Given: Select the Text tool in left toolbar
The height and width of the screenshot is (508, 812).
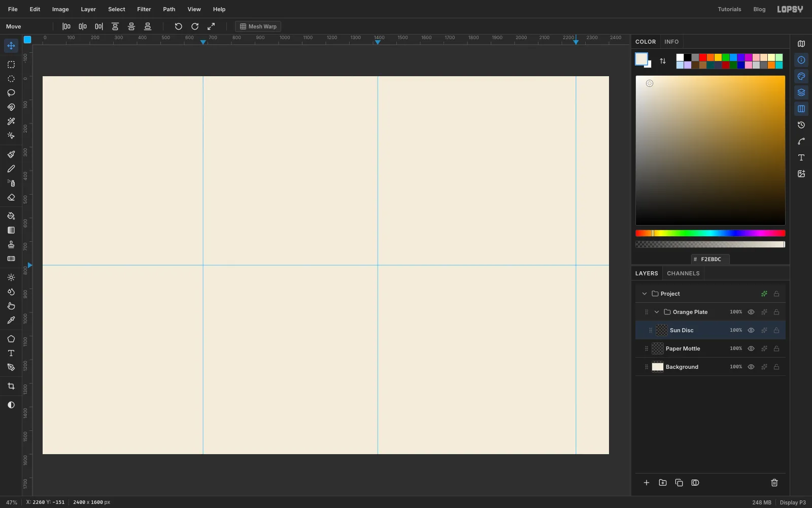Looking at the screenshot, I should coord(11,353).
